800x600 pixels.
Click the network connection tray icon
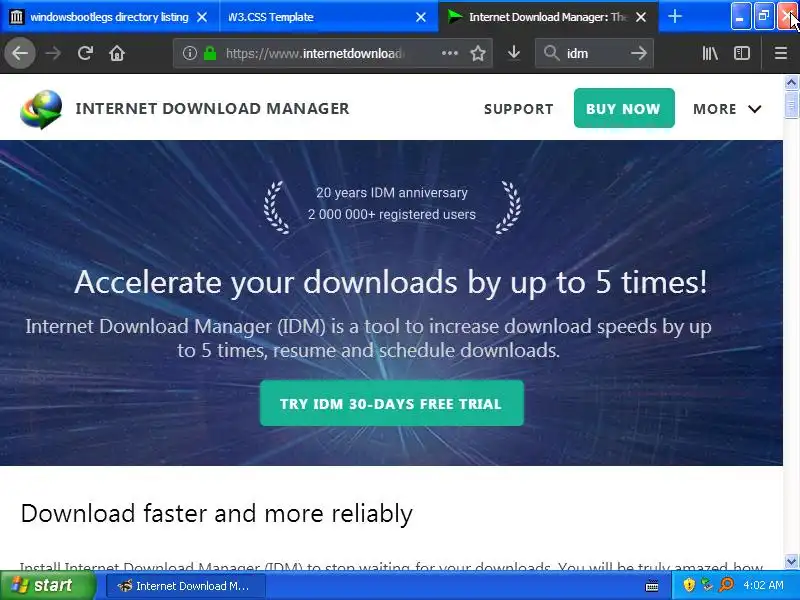(x=707, y=585)
